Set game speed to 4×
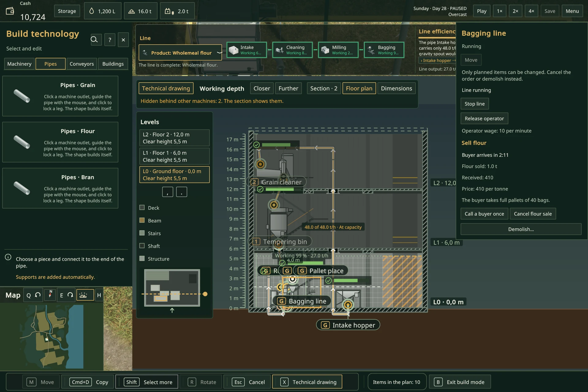This screenshot has width=588, height=392. 531,11
